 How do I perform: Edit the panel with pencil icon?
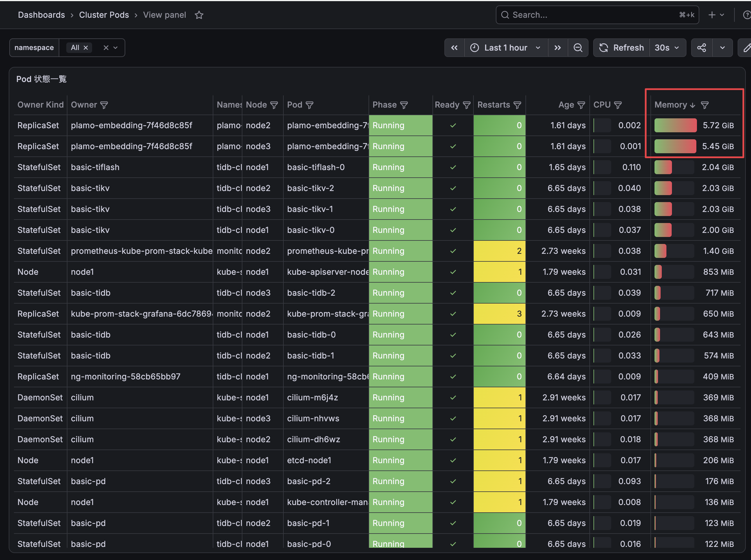(746, 48)
